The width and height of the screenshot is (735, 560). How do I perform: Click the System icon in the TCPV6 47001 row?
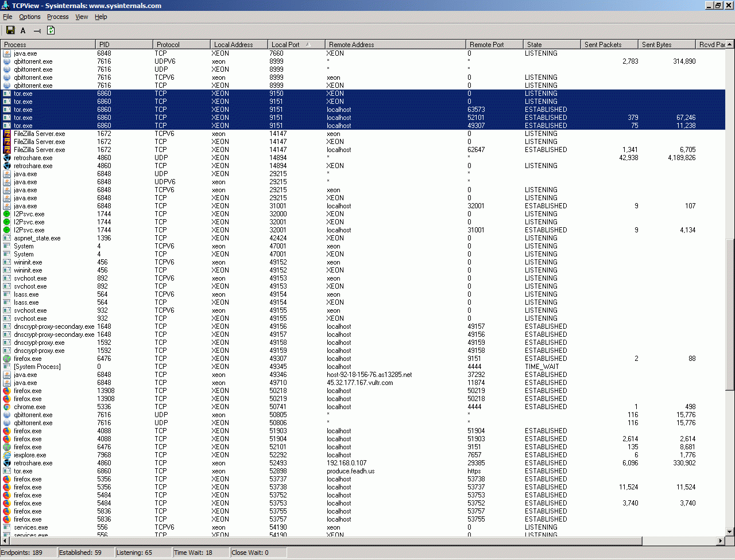(x=7, y=246)
